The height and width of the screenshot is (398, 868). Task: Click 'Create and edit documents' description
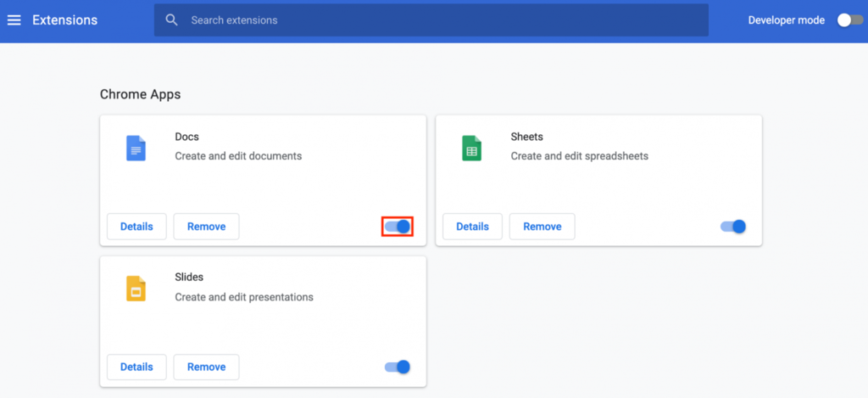[238, 156]
